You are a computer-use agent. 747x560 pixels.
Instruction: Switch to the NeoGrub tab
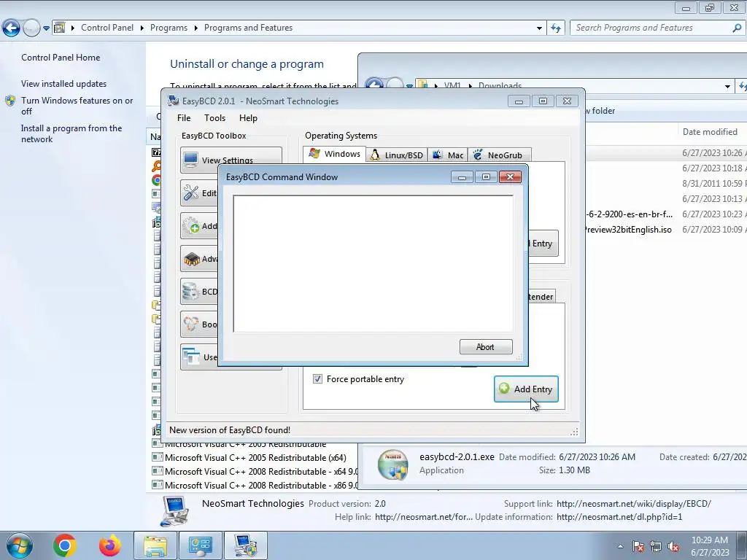(x=500, y=155)
